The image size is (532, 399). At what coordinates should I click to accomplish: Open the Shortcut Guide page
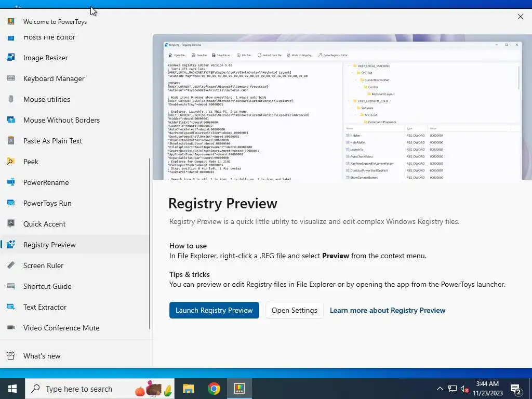click(x=75, y=286)
